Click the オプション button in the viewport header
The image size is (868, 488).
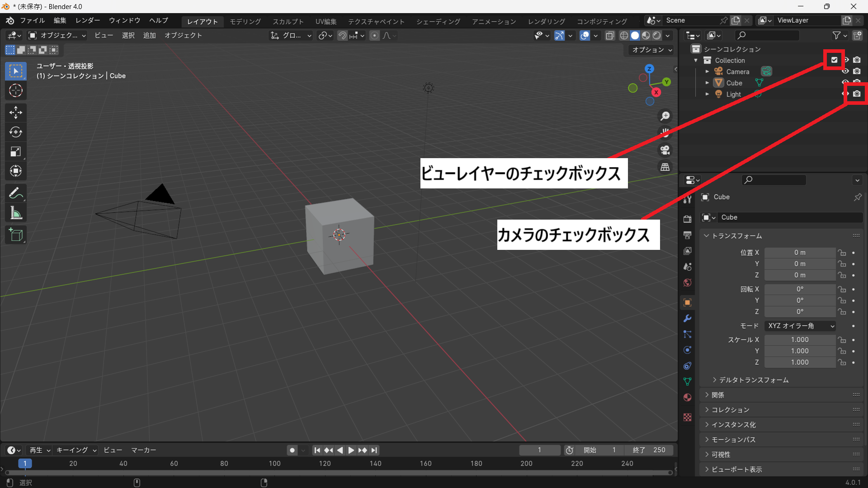point(652,50)
